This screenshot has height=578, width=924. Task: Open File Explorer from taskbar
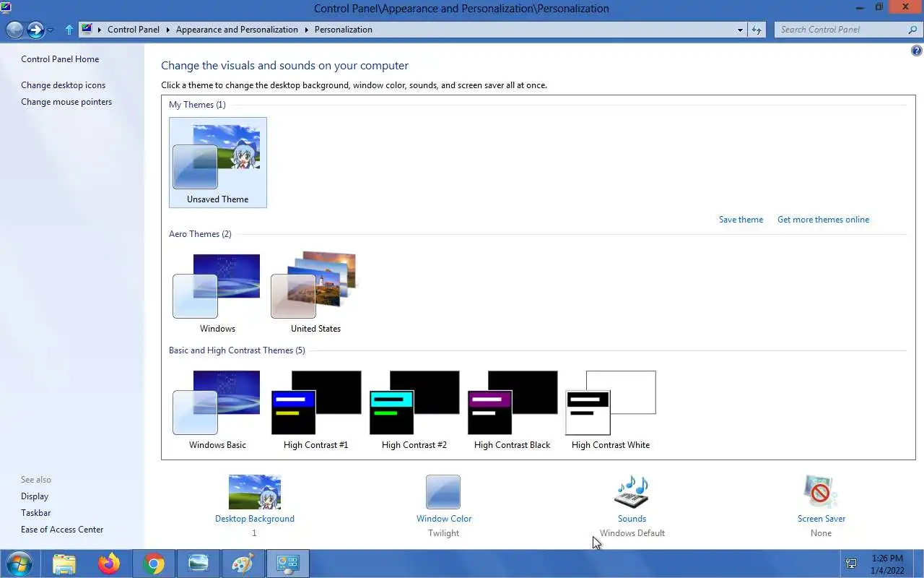coord(64,564)
